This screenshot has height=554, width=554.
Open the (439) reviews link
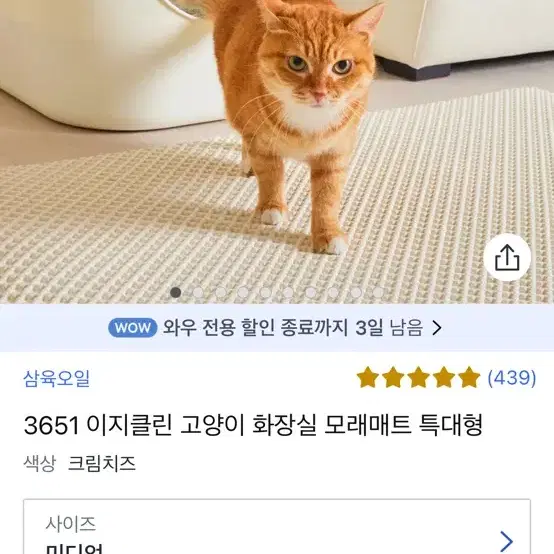point(512,378)
